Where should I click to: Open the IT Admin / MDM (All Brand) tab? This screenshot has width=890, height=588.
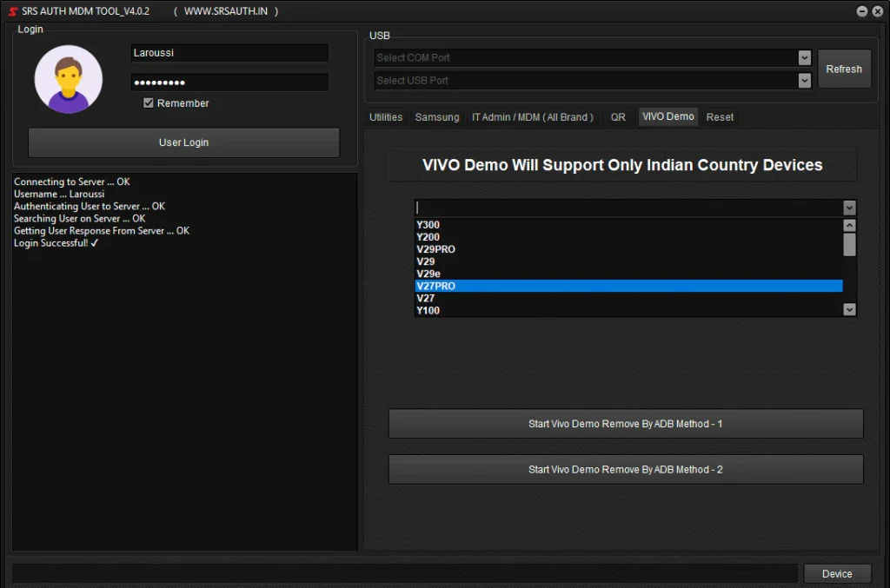[x=533, y=116]
